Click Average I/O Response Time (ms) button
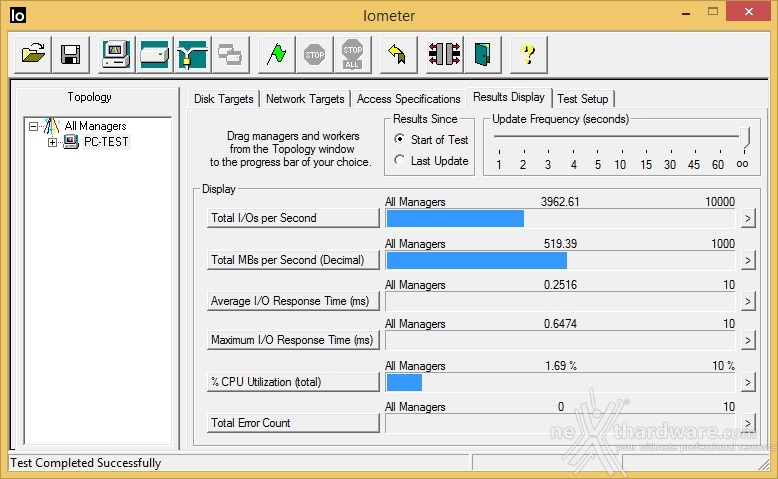Screen dimensions: 778x479 point(293,301)
